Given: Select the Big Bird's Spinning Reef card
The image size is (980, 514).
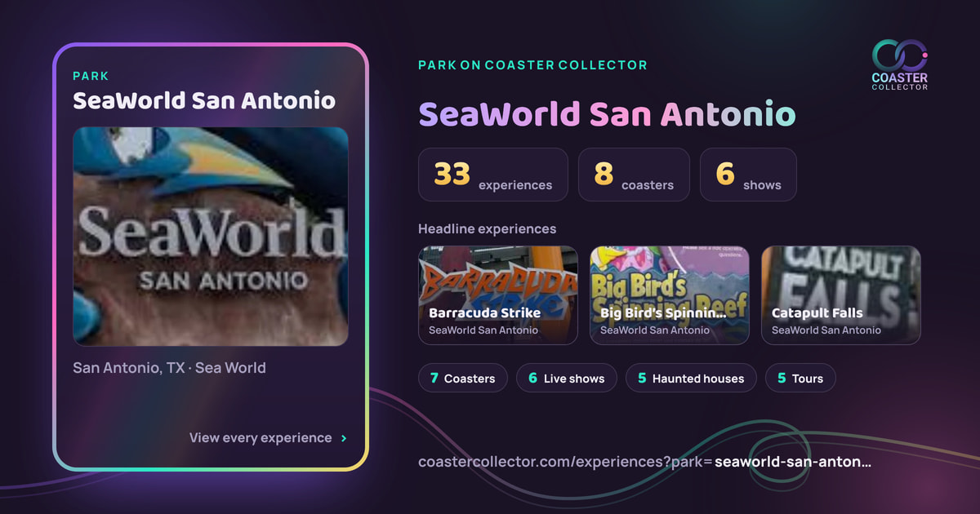Looking at the screenshot, I should coord(670,295).
